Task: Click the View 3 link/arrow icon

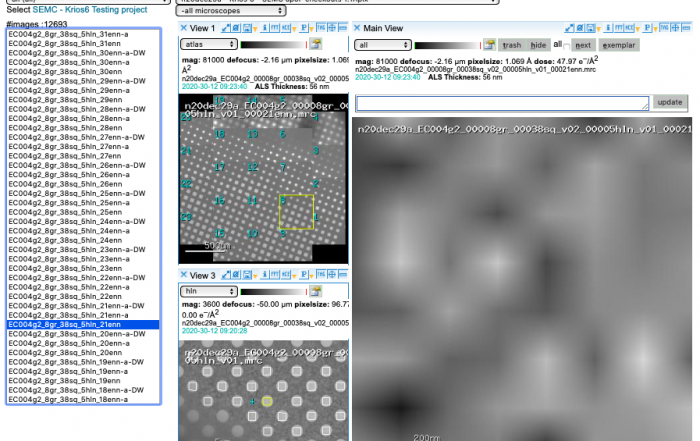Action: [x=226, y=275]
